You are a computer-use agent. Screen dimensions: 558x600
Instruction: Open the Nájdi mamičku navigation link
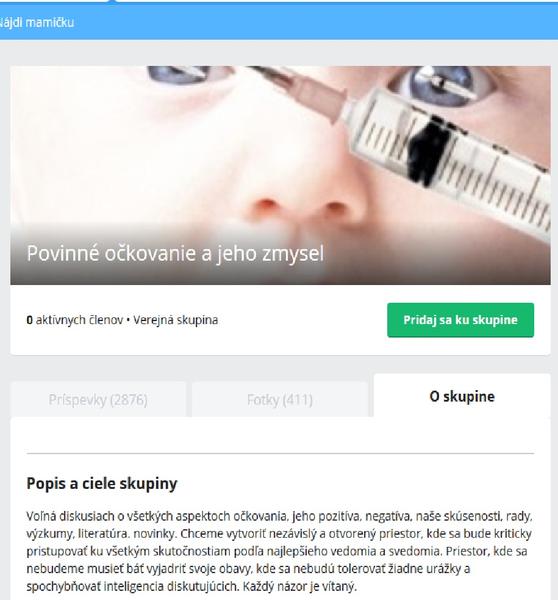click(x=36, y=23)
